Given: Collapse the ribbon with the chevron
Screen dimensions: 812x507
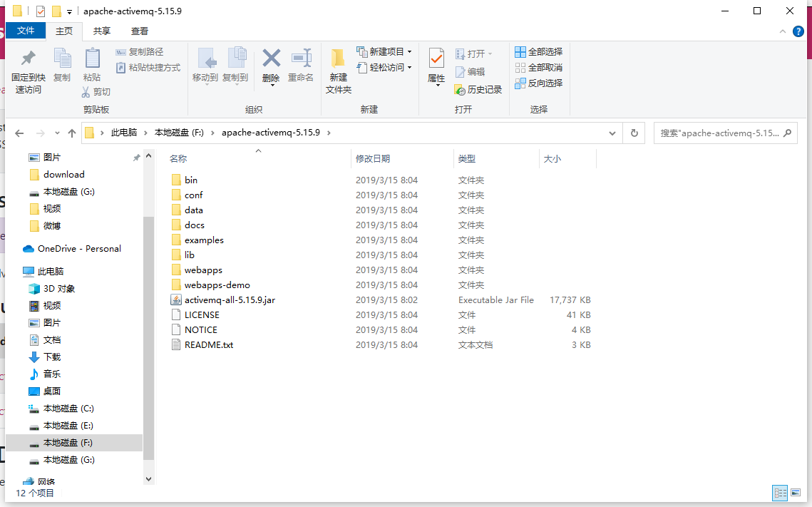Looking at the screenshot, I should pyautogui.click(x=783, y=31).
